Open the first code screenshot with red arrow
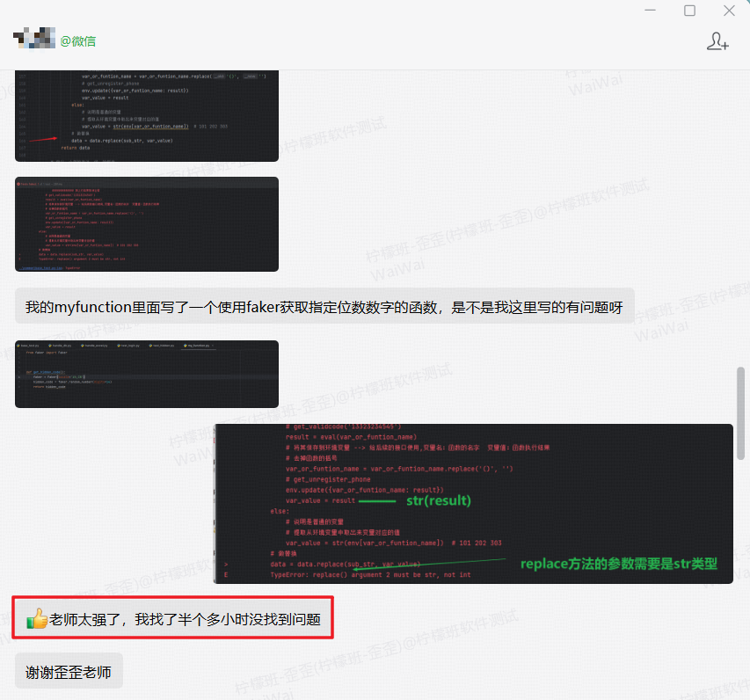The height and width of the screenshot is (700, 750). (x=146, y=116)
